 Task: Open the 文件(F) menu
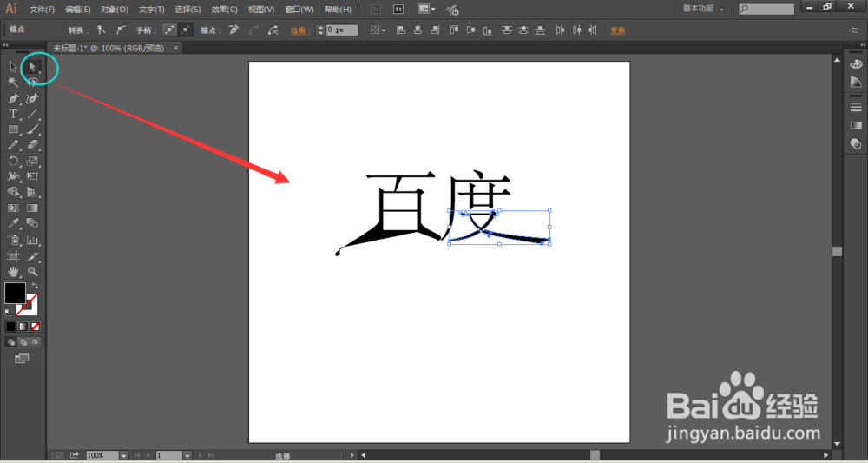click(x=42, y=10)
